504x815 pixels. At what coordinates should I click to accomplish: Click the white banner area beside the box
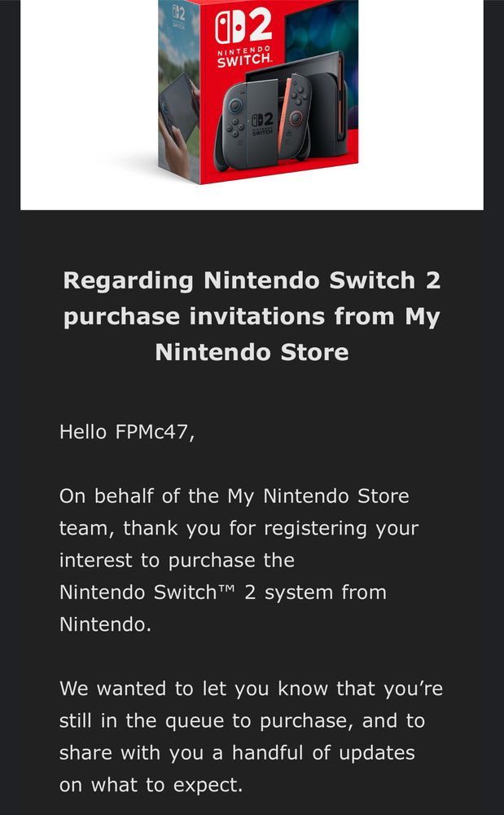coord(88,104)
